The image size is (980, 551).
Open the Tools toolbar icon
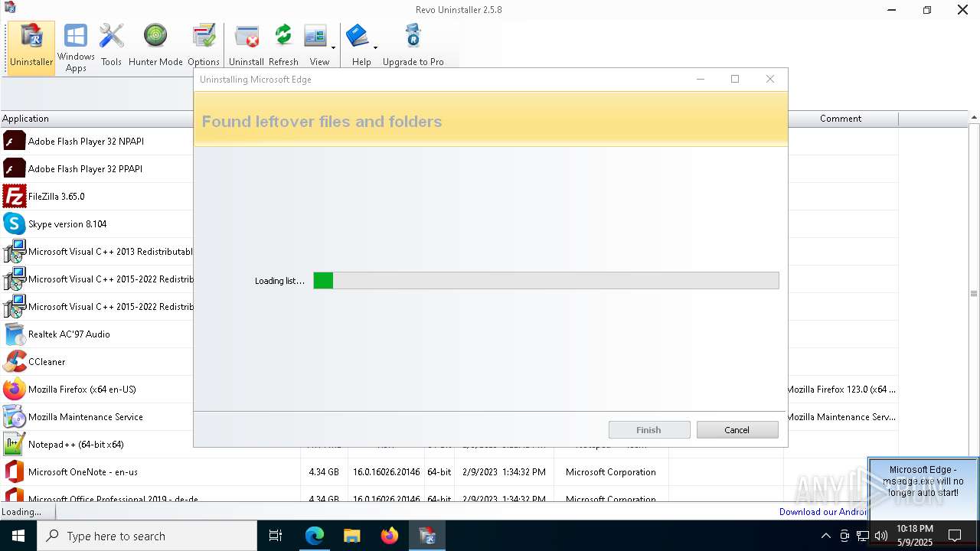(111, 46)
